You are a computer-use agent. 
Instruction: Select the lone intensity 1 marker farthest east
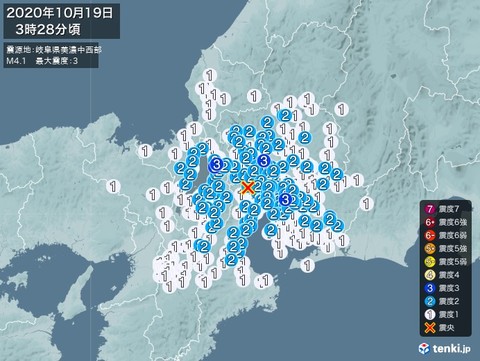tap(367, 203)
